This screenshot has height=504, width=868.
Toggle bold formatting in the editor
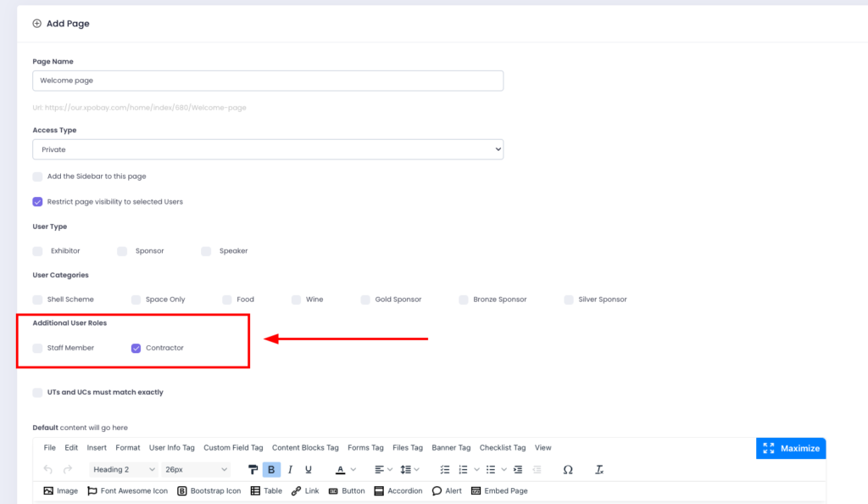(x=271, y=469)
